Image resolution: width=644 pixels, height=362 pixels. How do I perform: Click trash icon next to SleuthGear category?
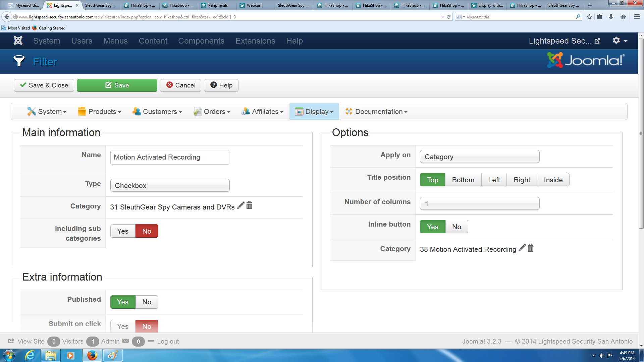249,205
